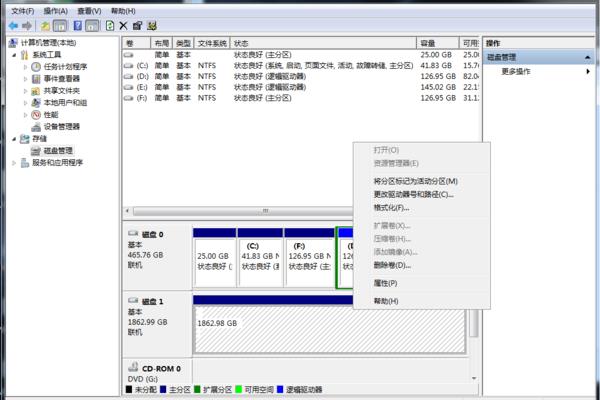Click the 任务计划程序 clock icon
Viewport: 600px width, 400px height.
coord(36,67)
